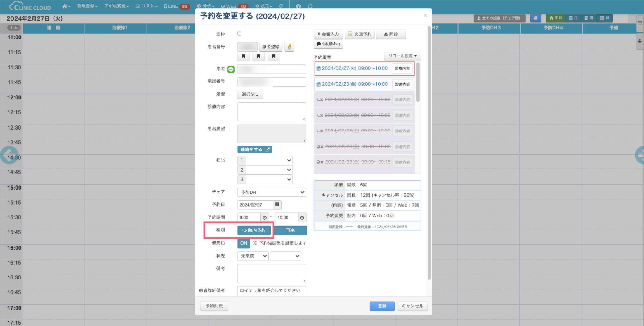Click the clock icon for end time 10:00
644x326 pixels.
[302, 218]
